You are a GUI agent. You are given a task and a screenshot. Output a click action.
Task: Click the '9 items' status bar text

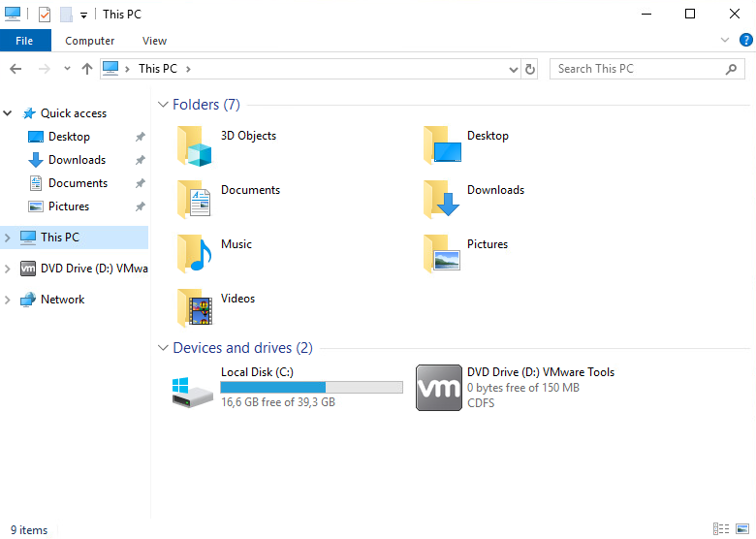pos(29,530)
